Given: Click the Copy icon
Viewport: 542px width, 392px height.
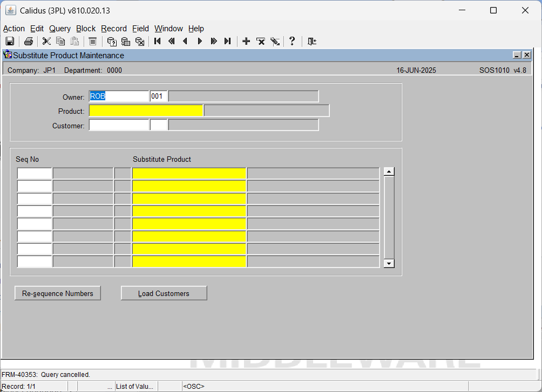Looking at the screenshot, I should point(60,42).
